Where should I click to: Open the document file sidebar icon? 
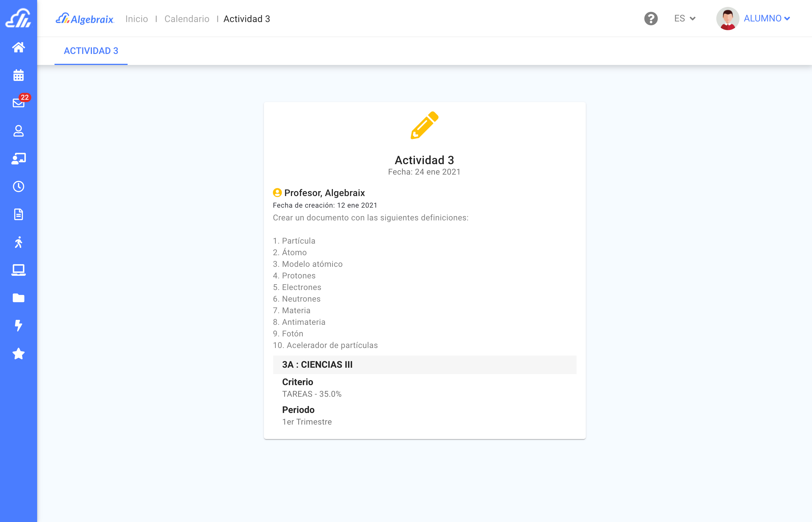pos(18,214)
